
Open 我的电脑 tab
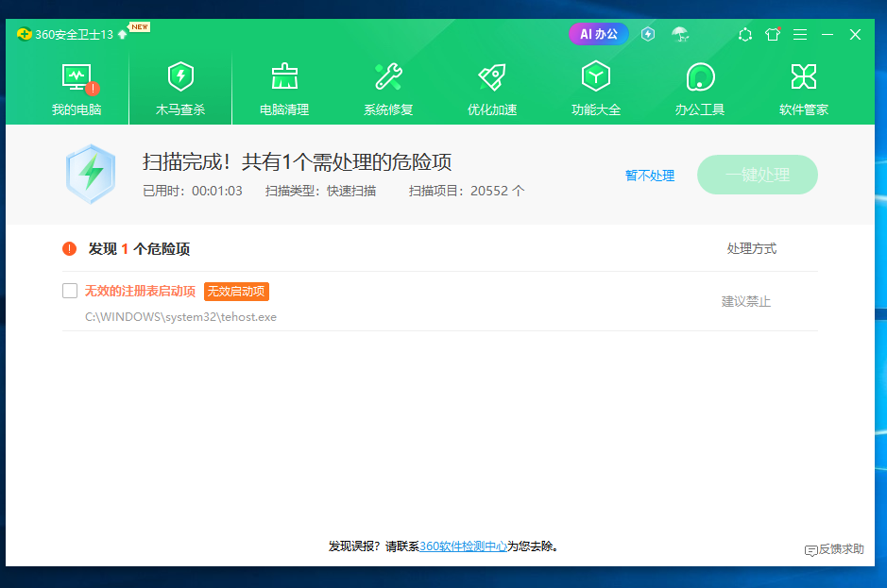tap(77, 89)
